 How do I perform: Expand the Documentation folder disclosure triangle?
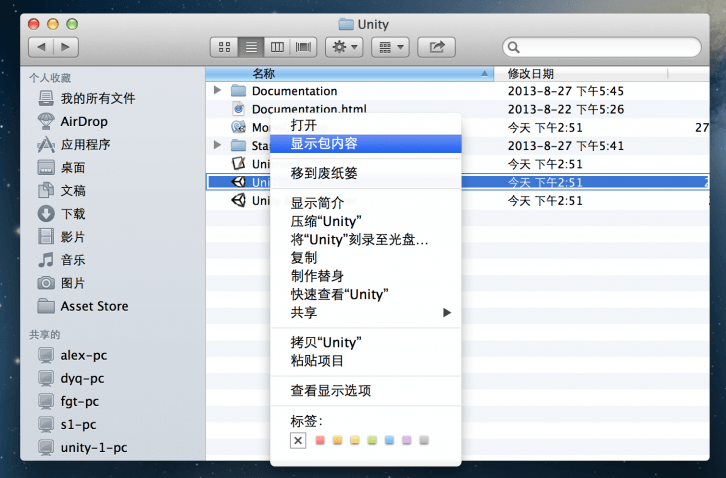coord(218,91)
